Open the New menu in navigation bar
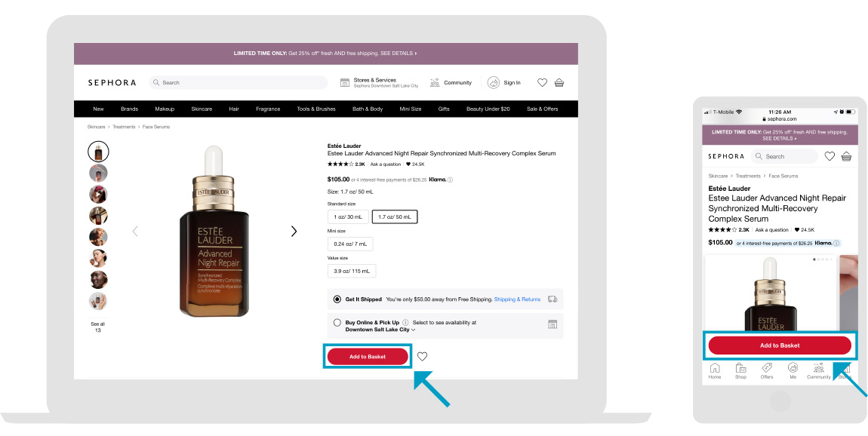 coord(99,109)
